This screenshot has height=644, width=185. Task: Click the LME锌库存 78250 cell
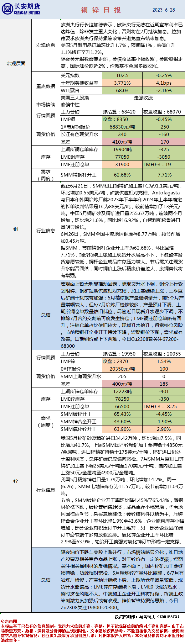[122, 399]
